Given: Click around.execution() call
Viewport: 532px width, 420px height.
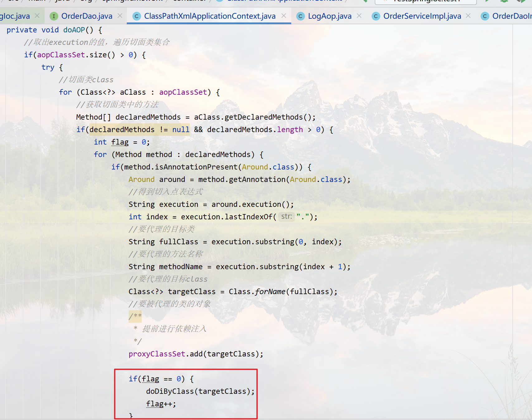Looking at the screenshot, I should click(250, 204).
